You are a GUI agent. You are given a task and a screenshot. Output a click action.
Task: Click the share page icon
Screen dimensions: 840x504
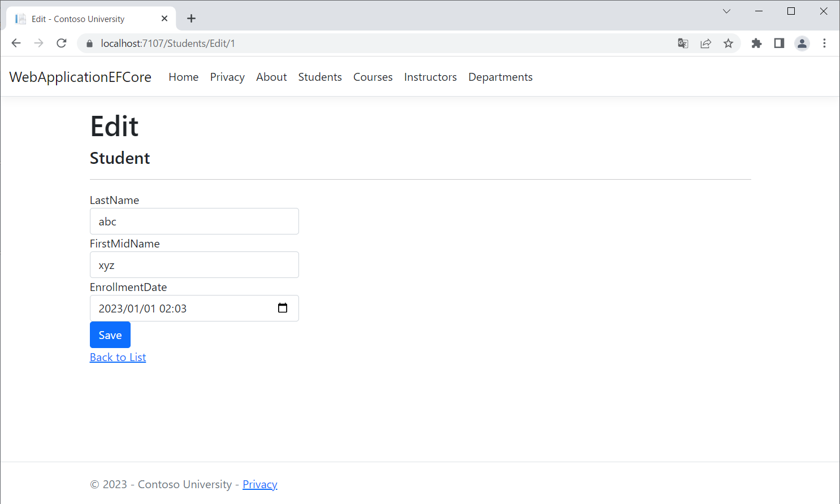pos(705,44)
